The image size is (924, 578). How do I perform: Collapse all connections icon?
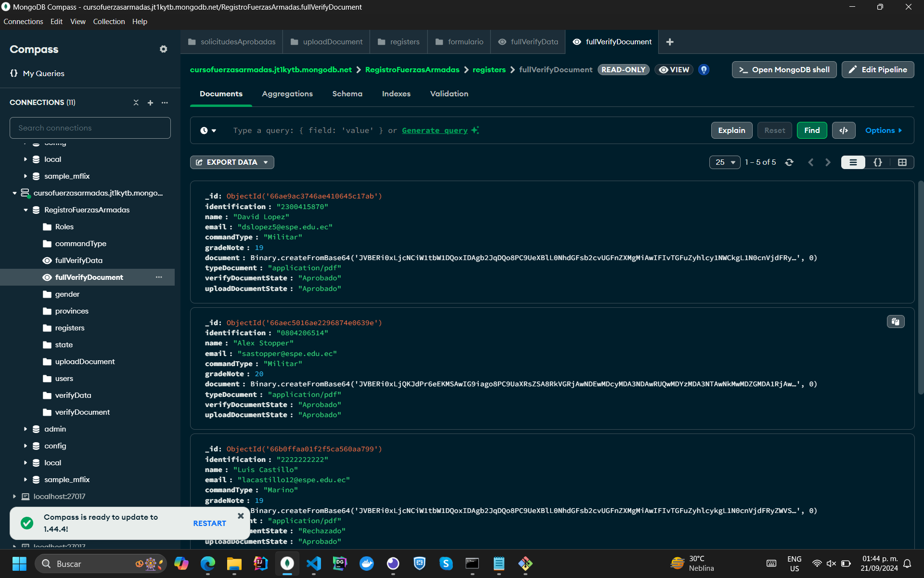coord(136,103)
